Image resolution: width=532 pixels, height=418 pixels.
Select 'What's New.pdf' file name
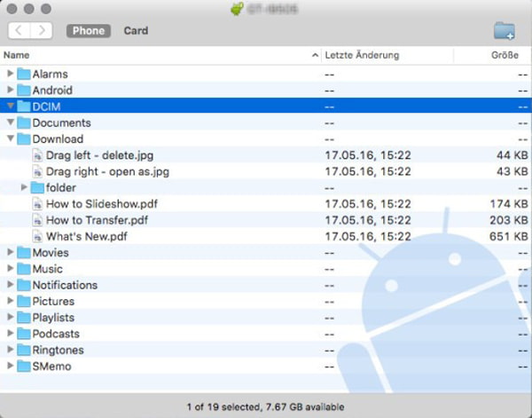(87, 237)
